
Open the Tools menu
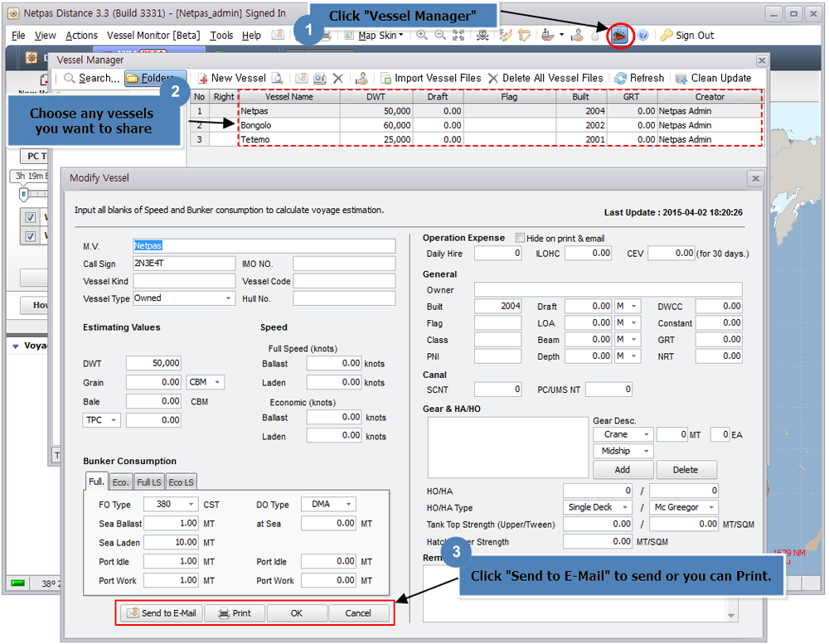(221, 36)
